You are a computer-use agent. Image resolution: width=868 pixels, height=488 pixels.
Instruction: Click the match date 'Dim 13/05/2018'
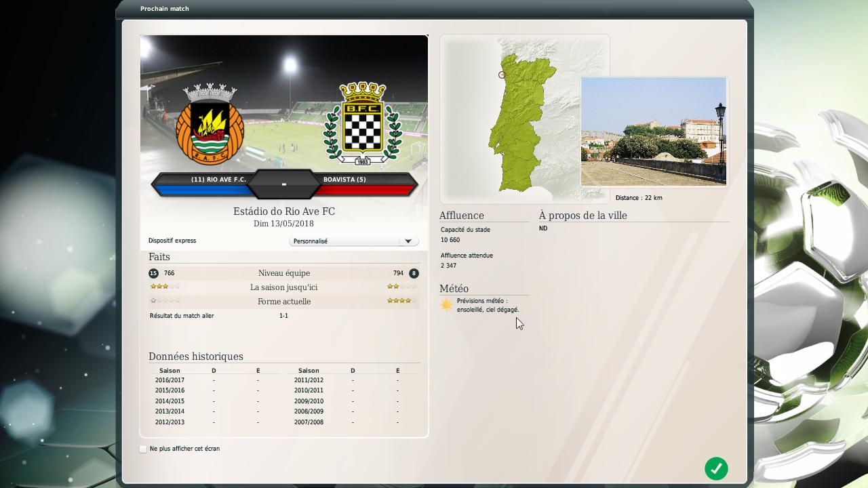tap(283, 224)
